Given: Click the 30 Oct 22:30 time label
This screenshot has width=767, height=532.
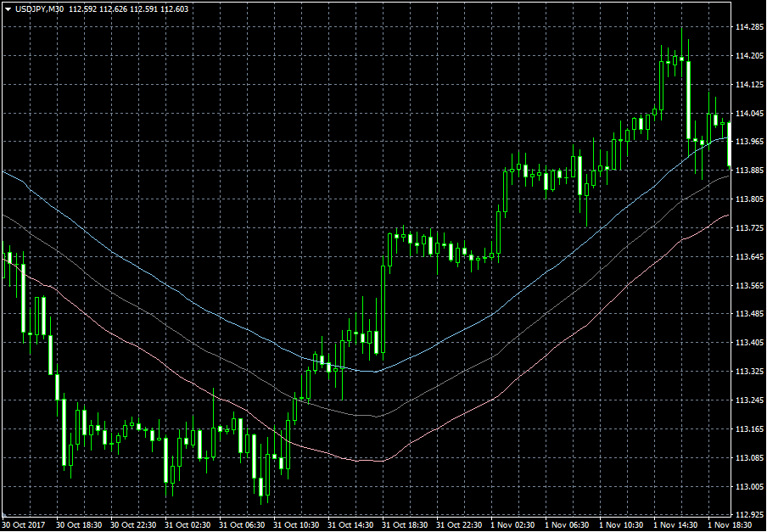Looking at the screenshot, I should pos(132,524).
